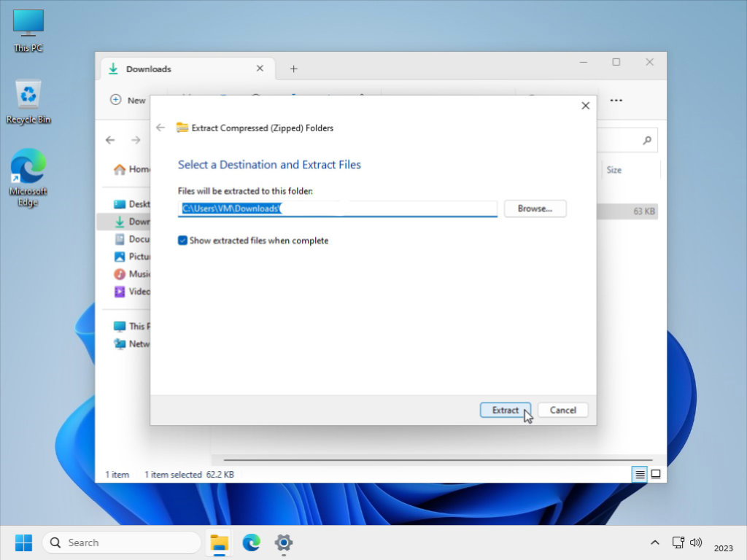
Task: Select This PC desktop icon
Action: click(28, 31)
